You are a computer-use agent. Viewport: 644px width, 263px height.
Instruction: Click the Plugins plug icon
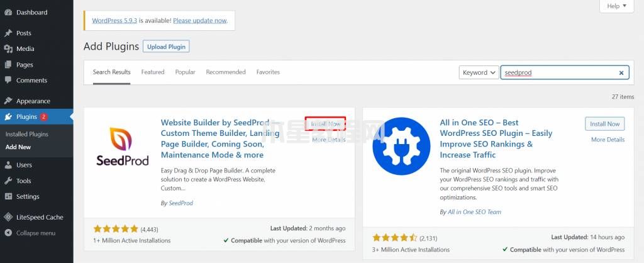click(8, 116)
